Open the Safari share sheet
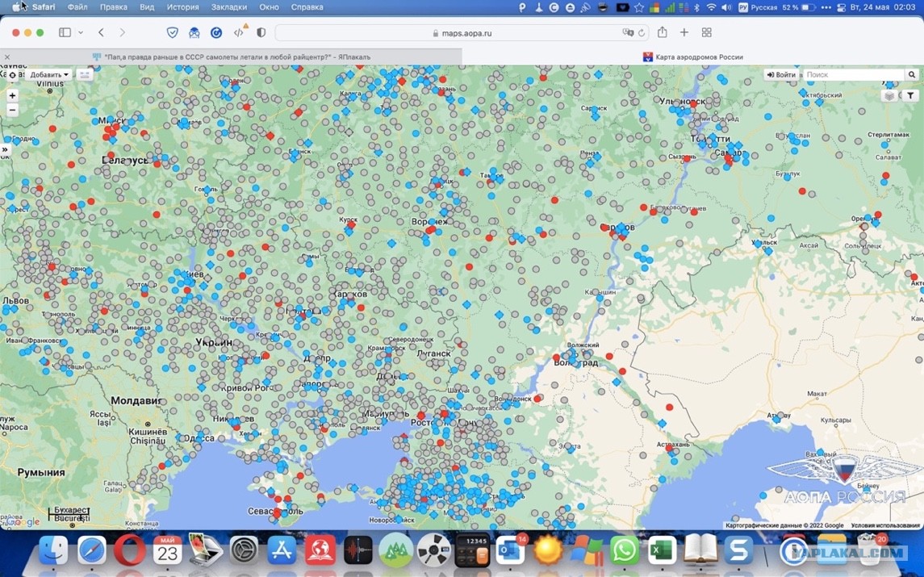The width and height of the screenshot is (924, 577). click(x=663, y=32)
